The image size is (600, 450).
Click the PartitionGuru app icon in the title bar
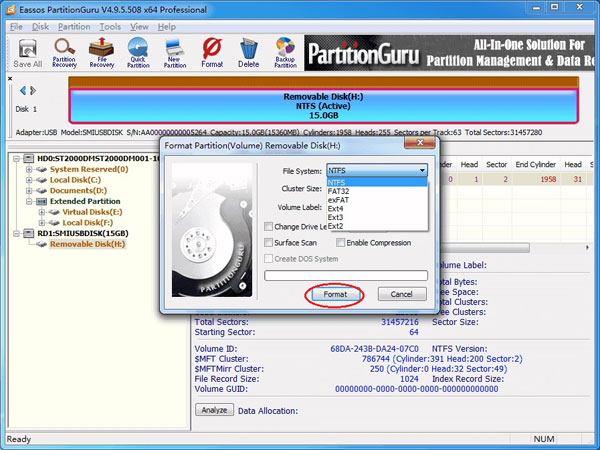(10, 10)
